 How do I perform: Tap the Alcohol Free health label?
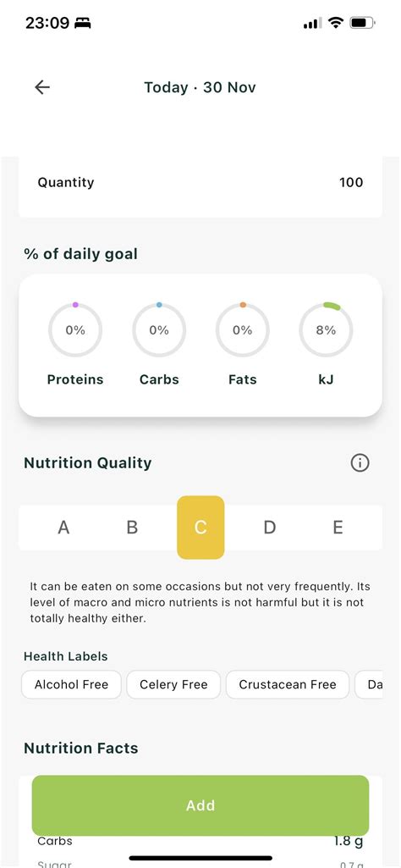71,685
